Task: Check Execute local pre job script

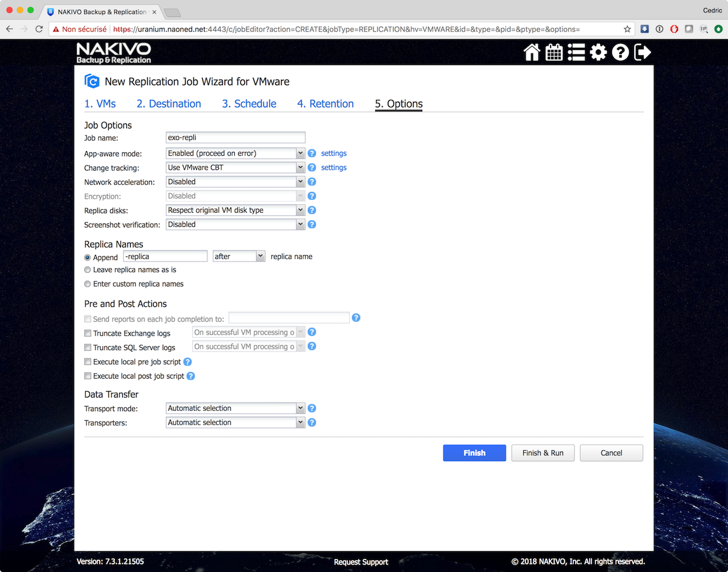Action: (88, 362)
